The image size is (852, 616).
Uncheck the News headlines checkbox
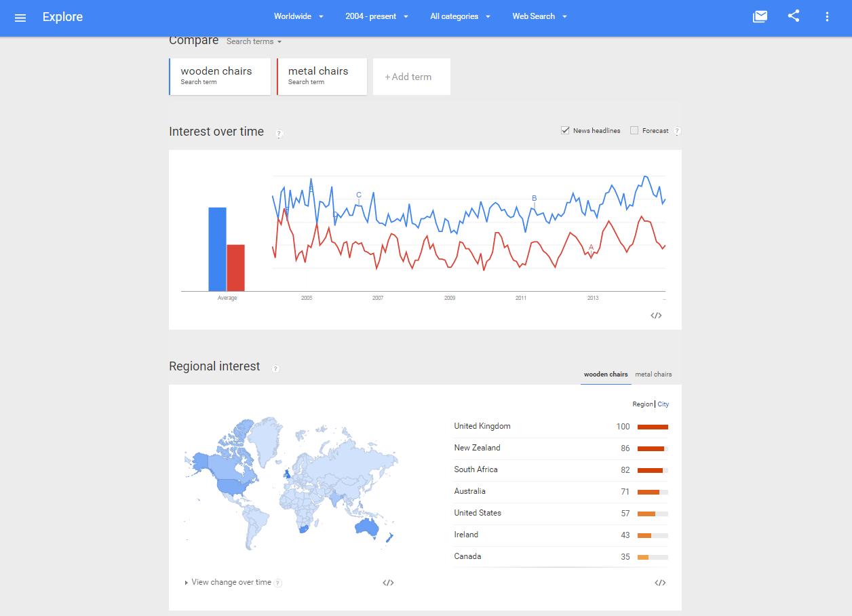565,130
